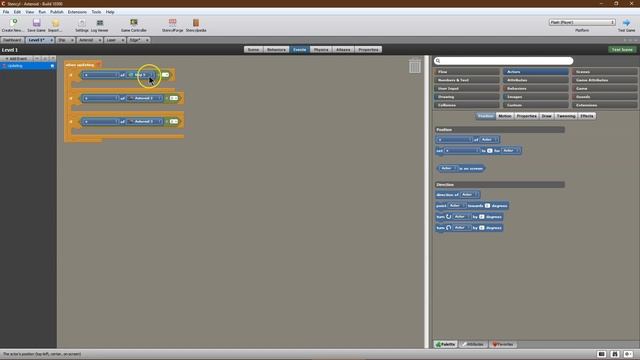Open the File menu

tap(6, 12)
